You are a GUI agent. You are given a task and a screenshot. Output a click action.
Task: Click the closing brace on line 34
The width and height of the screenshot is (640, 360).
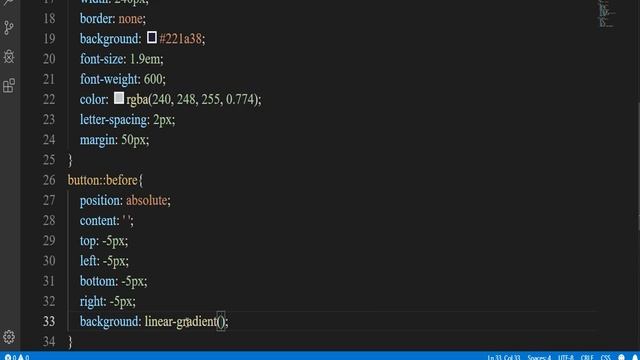(70, 342)
